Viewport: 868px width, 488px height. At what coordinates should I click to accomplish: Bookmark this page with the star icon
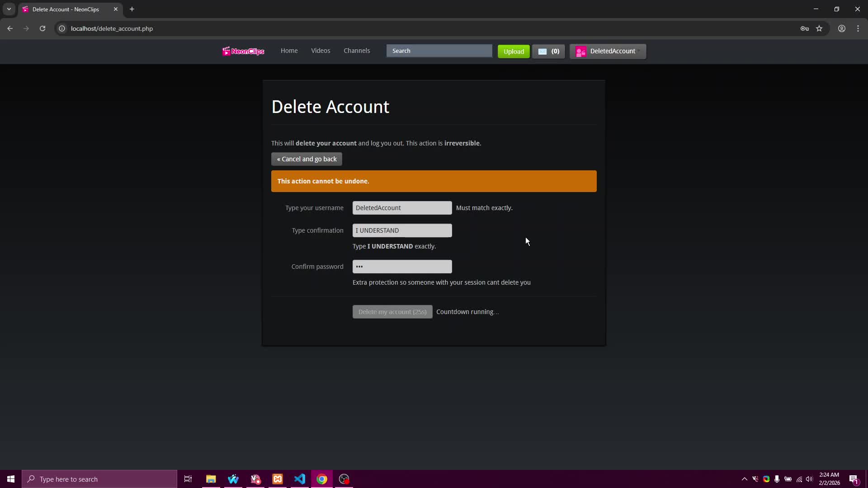(820, 28)
